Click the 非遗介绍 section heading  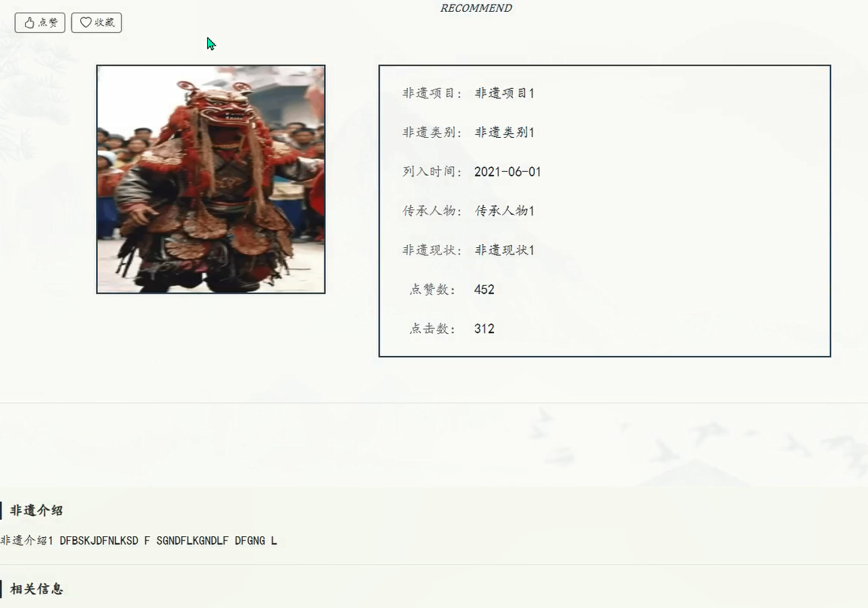click(36, 510)
